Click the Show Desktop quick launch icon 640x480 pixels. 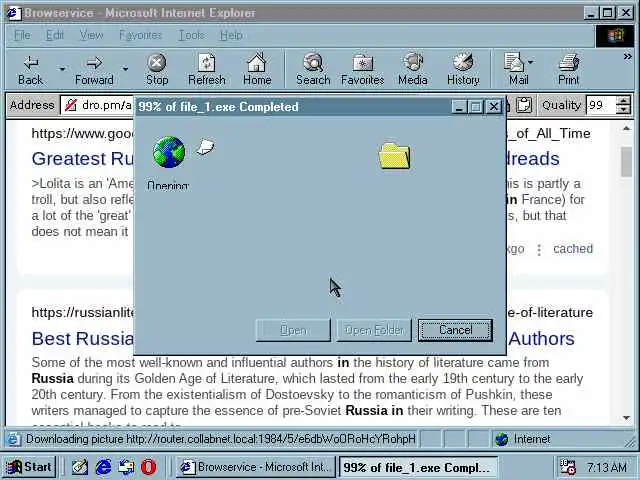point(126,467)
